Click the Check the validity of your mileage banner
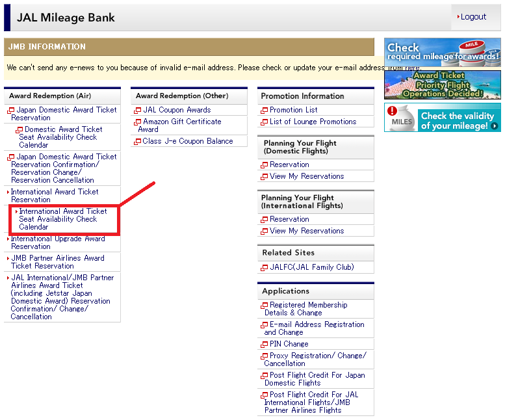This screenshot has height=420, width=505. [x=443, y=117]
